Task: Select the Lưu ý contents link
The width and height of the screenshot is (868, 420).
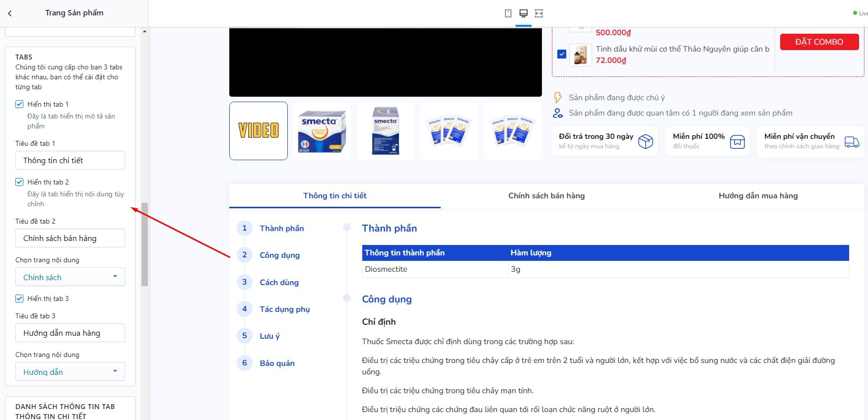Action: click(x=270, y=336)
